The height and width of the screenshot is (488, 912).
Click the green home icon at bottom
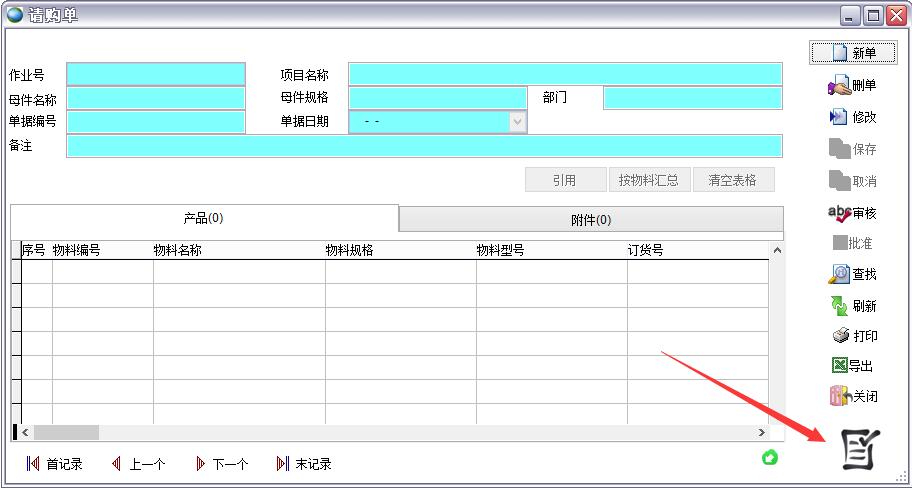(x=770, y=457)
